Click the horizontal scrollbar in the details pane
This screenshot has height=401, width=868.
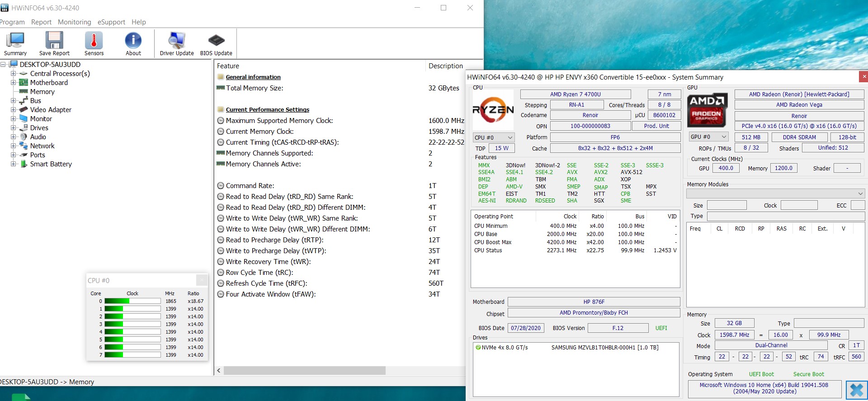coord(304,371)
